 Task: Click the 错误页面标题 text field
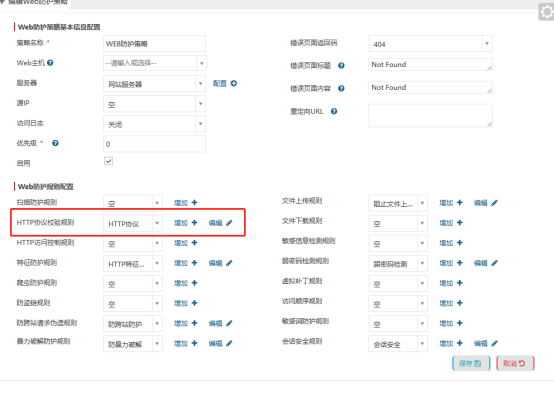tap(430, 65)
